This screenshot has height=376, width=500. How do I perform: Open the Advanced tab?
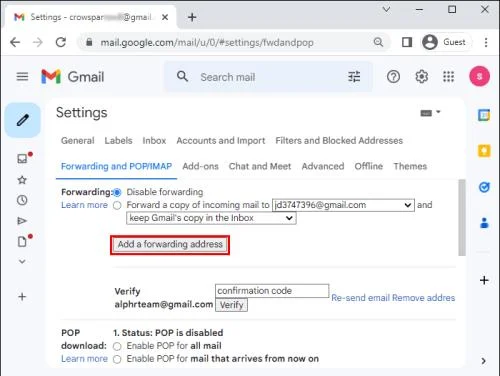[x=323, y=166]
